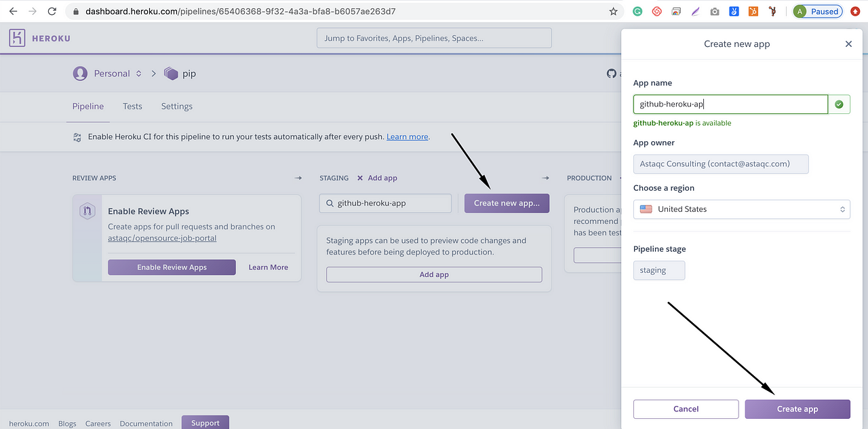Click the Staging column arrow
The image size is (868, 429).
545,178
